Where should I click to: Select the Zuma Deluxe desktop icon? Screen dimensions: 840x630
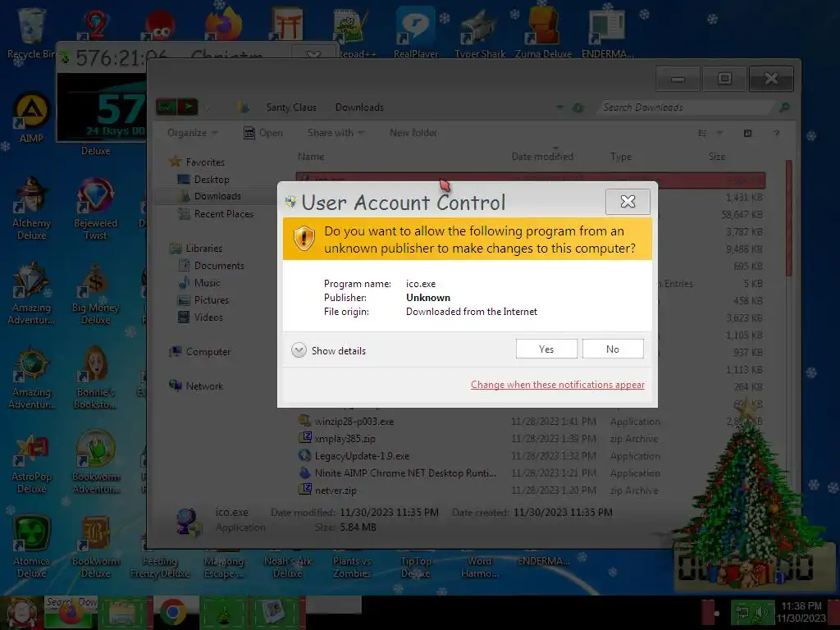(543, 33)
